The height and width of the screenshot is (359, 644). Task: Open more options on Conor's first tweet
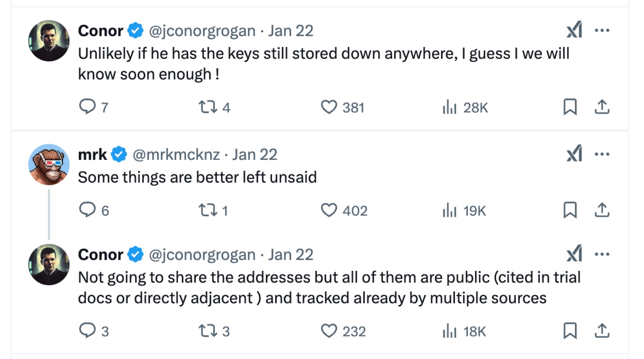click(x=602, y=30)
